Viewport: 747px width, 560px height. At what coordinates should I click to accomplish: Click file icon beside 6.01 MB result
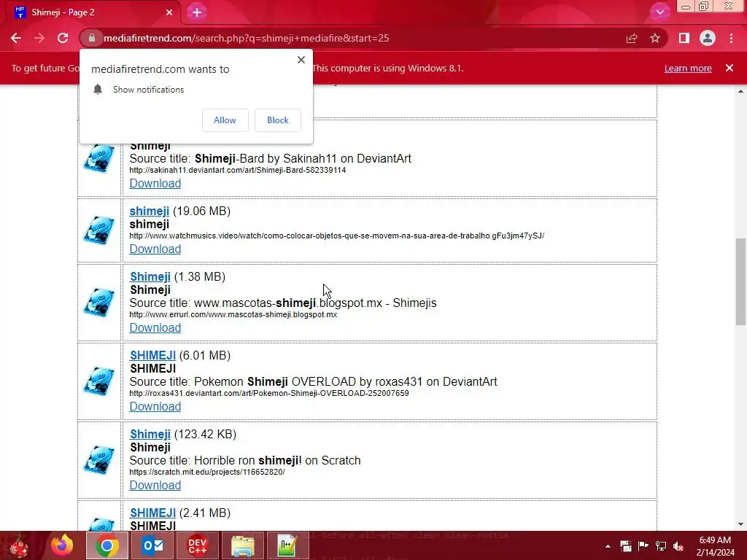pyautogui.click(x=99, y=381)
